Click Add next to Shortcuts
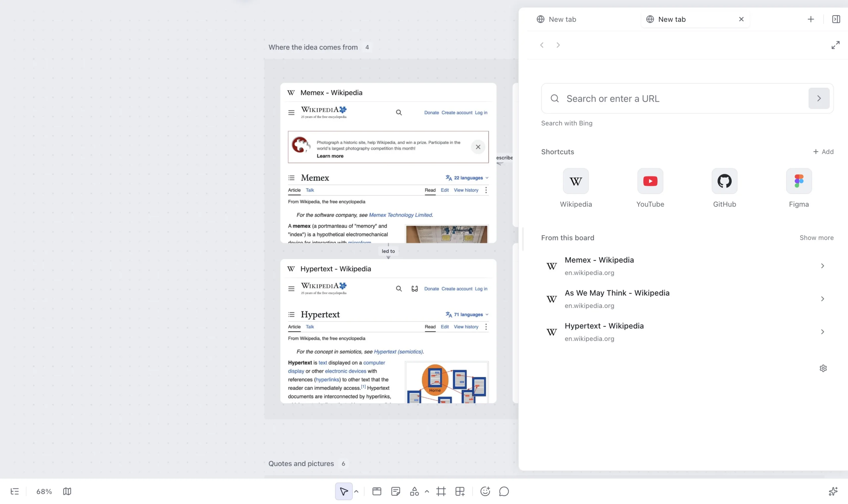The width and height of the screenshot is (848, 504). [x=823, y=152]
